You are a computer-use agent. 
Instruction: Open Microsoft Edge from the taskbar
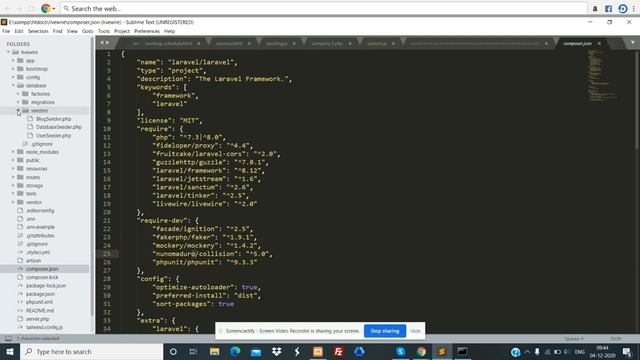[235, 351]
